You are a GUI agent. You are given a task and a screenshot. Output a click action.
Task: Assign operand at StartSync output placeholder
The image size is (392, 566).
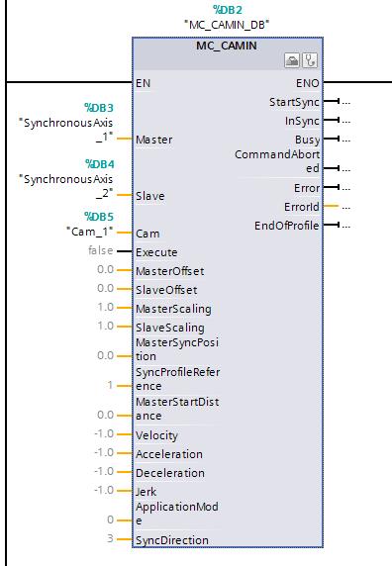345,102
